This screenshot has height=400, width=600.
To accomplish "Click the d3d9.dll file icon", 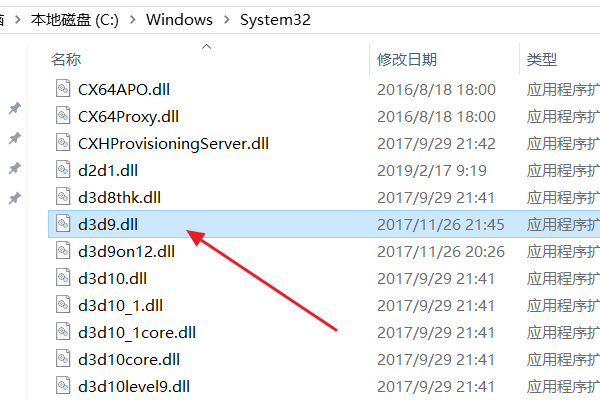I will 63,224.
